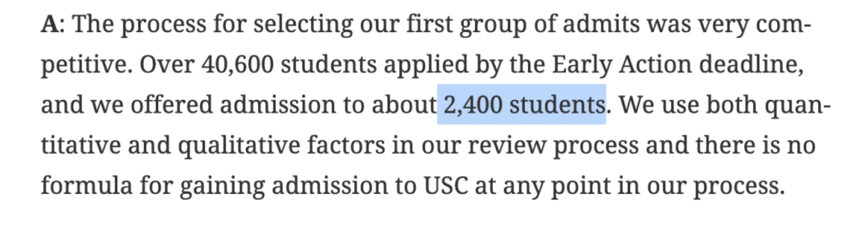Click the word 'group'

(493, 24)
